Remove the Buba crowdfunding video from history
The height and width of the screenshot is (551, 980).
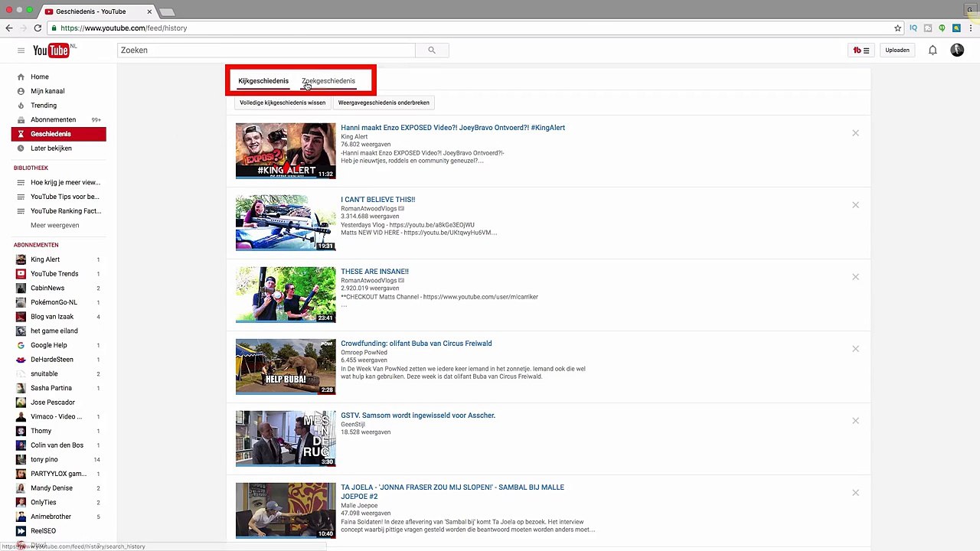pos(855,349)
